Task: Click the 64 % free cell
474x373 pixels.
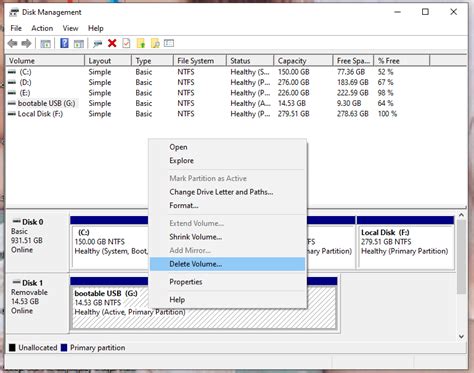Action: click(386, 103)
